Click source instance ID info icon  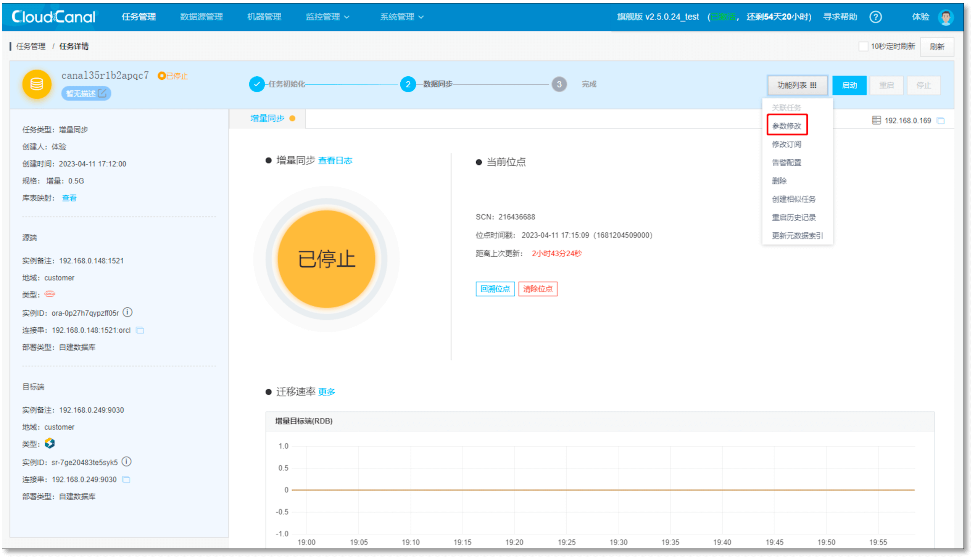point(127,312)
